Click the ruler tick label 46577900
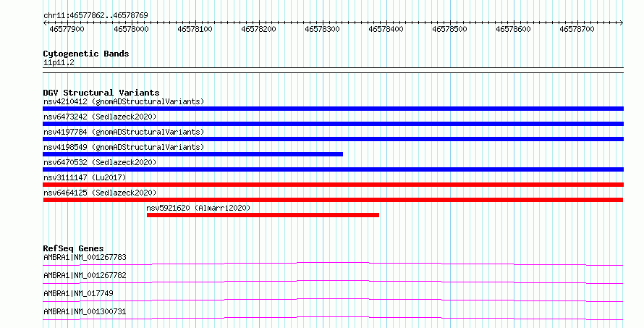 (67, 29)
